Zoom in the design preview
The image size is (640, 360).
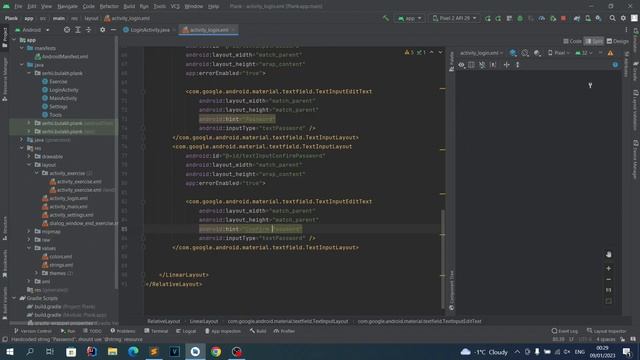(609, 269)
